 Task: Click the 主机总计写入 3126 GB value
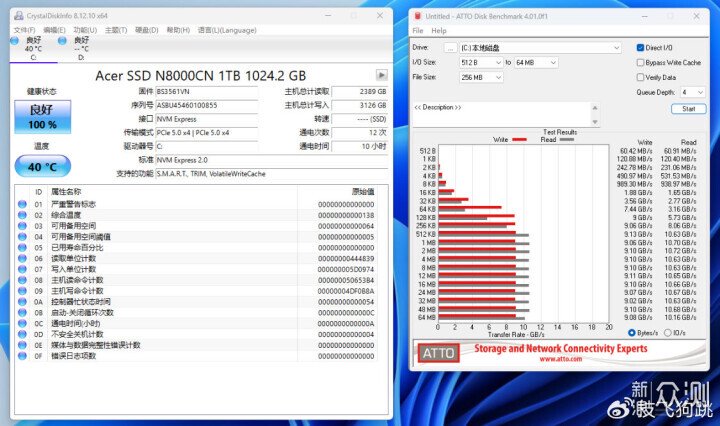[360, 106]
